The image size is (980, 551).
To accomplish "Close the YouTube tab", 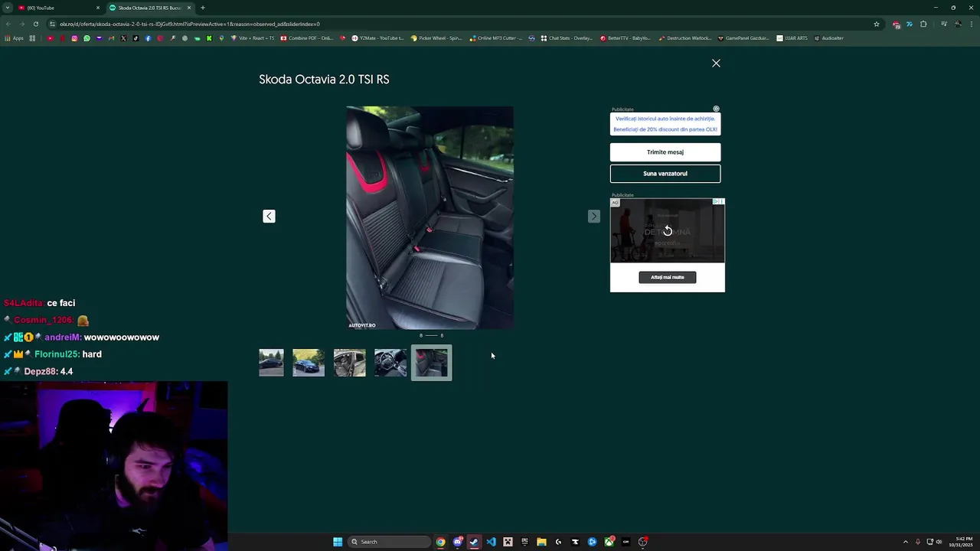I will coord(98,8).
